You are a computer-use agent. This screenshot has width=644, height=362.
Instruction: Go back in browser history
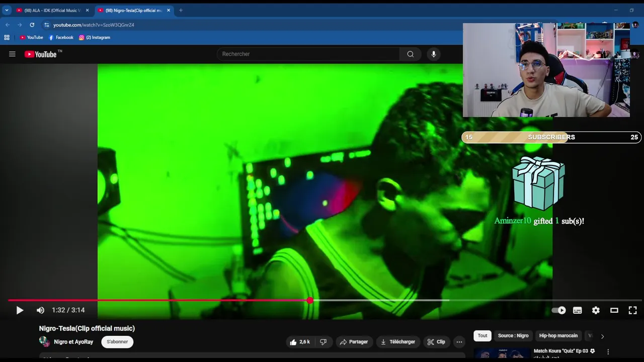(8, 25)
